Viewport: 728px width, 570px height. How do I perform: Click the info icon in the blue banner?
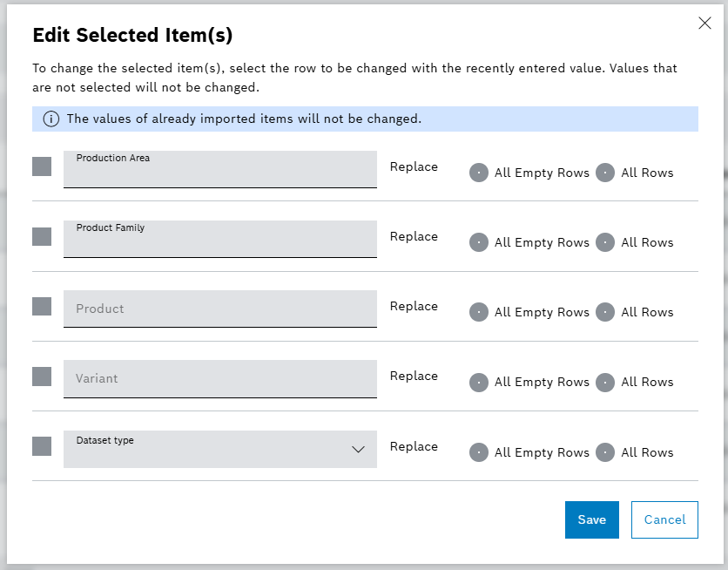51,119
